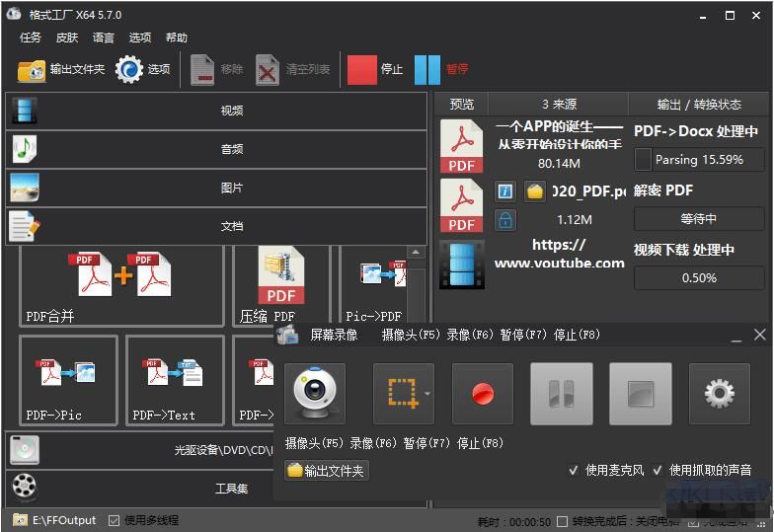Open the capture region dropdown arrow
Viewport: 774px width, 532px height.
pyautogui.click(x=426, y=394)
